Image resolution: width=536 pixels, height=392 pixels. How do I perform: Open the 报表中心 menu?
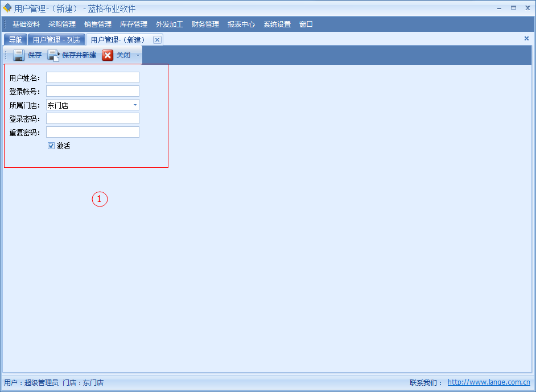coord(241,24)
